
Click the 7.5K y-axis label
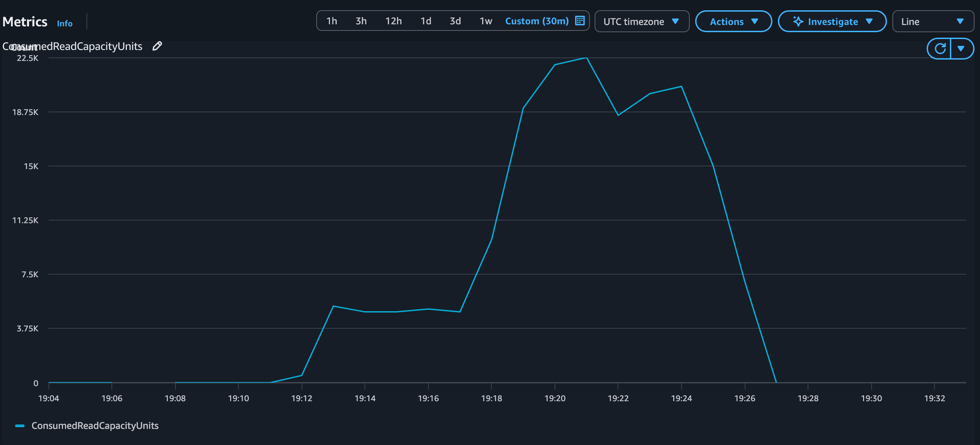(30, 274)
